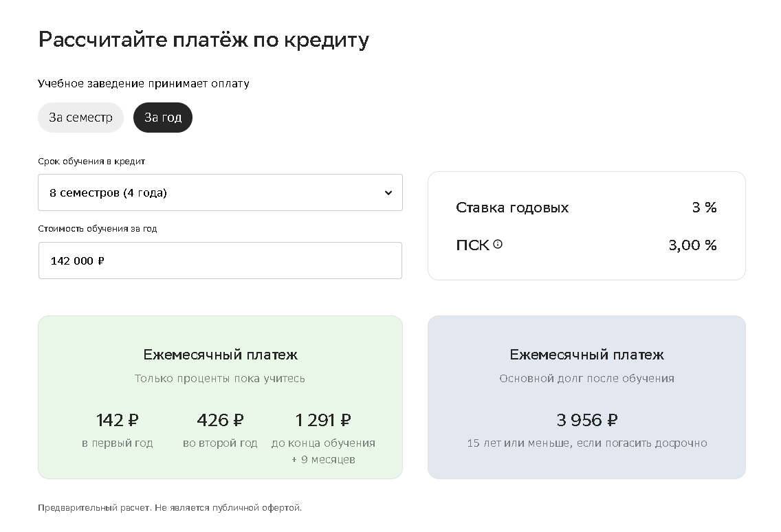Click the second-year payment amount 426 ₽

tap(220, 420)
